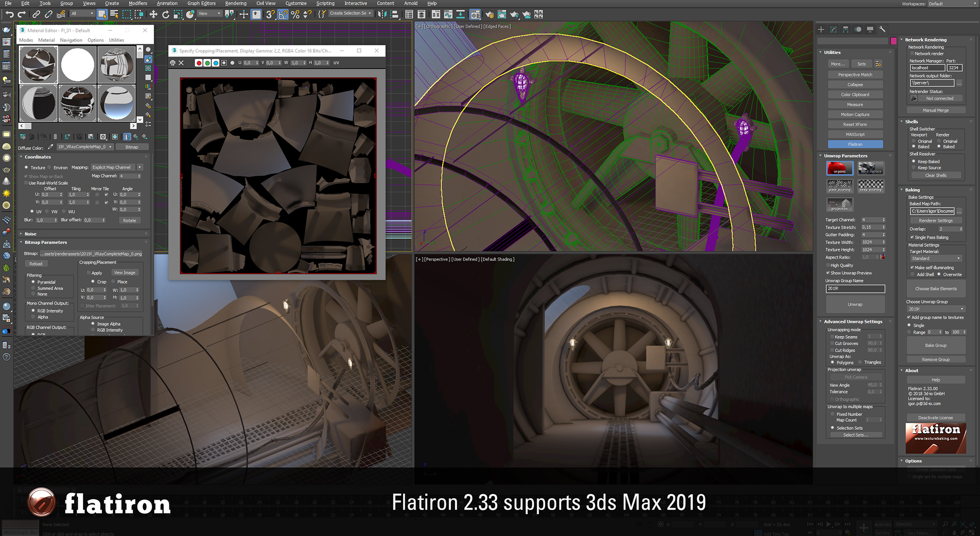Viewport: 980px width, 536px height.
Task: Click the magenta object color swatch
Action: point(894,41)
